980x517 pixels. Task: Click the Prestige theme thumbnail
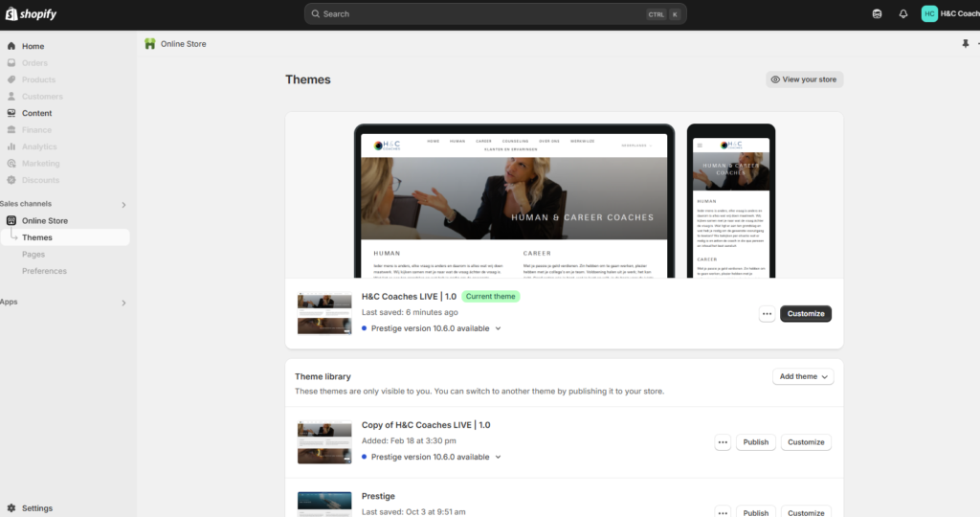pyautogui.click(x=324, y=505)
